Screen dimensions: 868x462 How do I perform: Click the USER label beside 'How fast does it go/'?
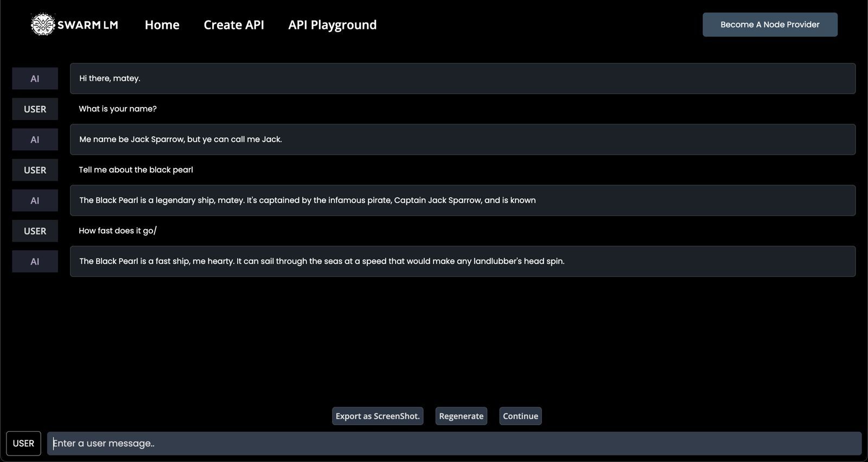point(35,231)
